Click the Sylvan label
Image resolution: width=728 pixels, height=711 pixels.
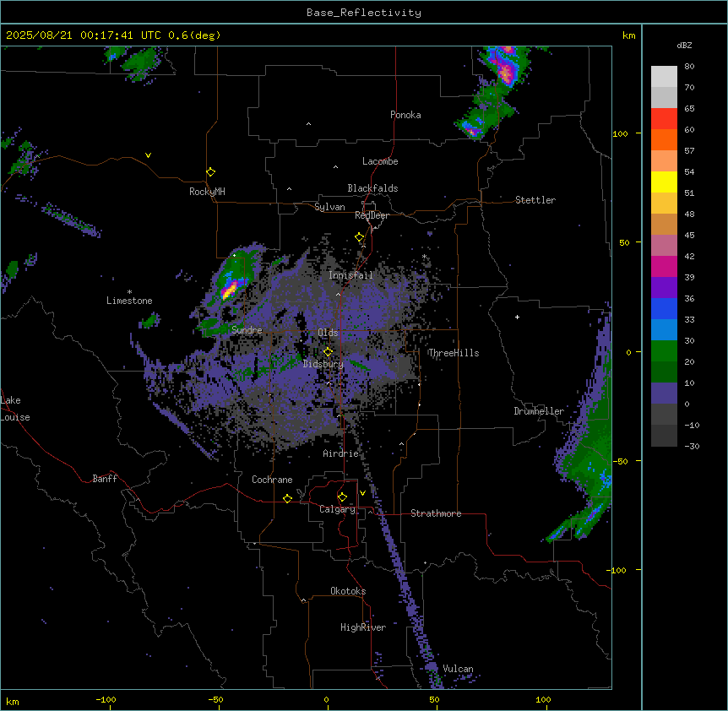tap(329, 207)
